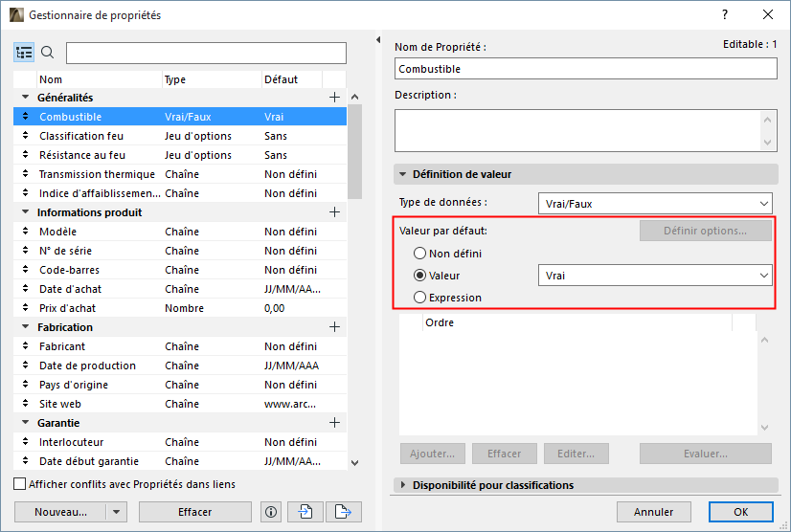Open the Type de données dropdown

[655, 204]
